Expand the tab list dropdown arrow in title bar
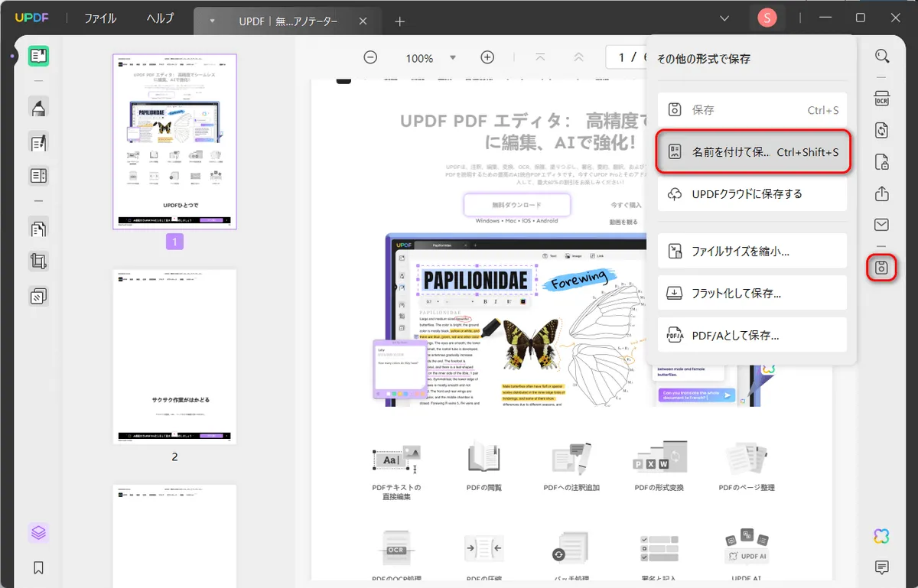 click(725, 18)
